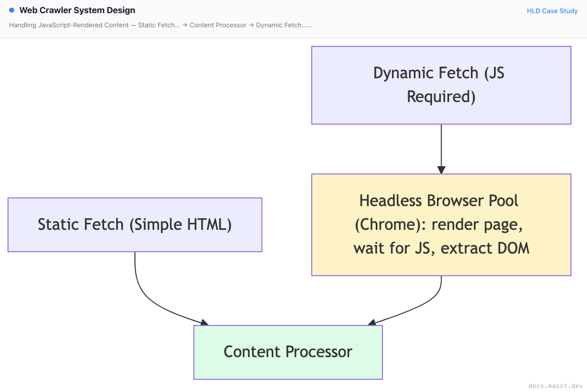Screen dimensions: 587x392
Task: Select the Handling JavaScript-Rendered Content subtitle text
Action: point(160,25)
